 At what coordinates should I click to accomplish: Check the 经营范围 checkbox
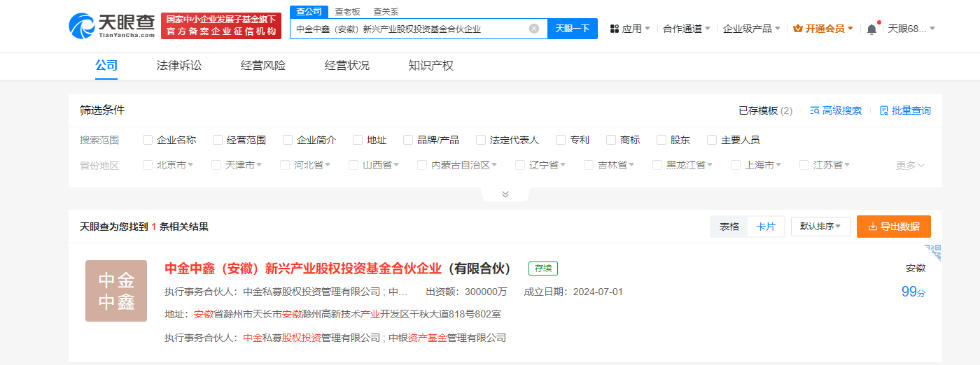pyautogui.click(x=218, y=140)
